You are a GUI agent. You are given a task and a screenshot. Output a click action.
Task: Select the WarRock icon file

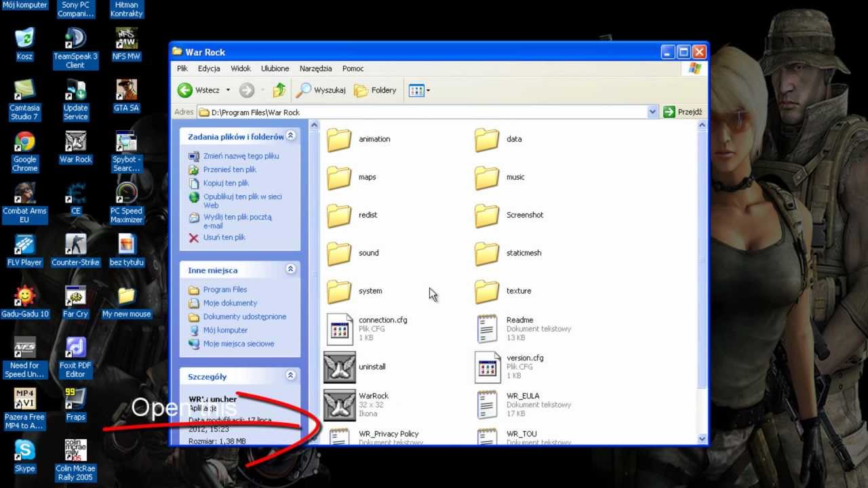coord(357,405)
